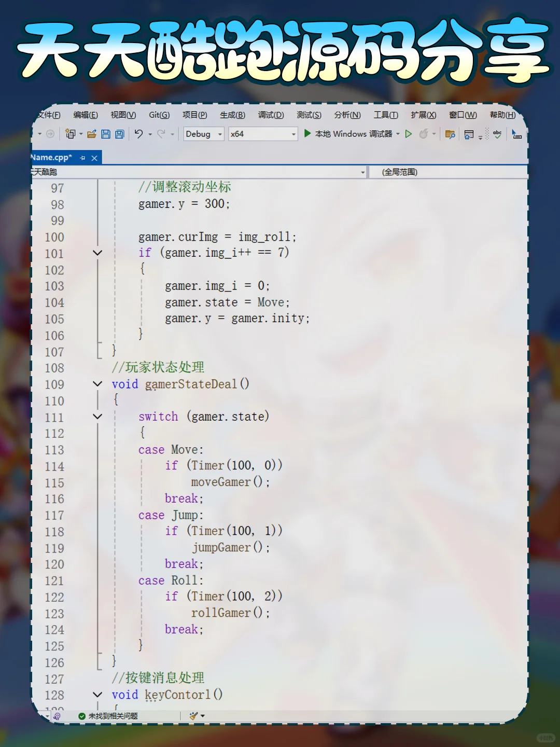The height and width of the screenshot is (747, 560).
Task: Click the find in files icon
Action: pyautogui.click(x=450, y=134)
